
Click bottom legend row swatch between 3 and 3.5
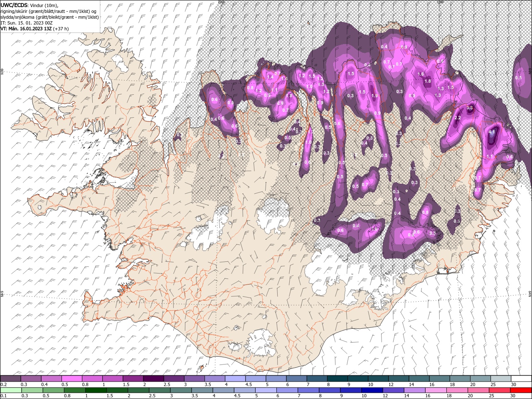(x=181, y=390)
